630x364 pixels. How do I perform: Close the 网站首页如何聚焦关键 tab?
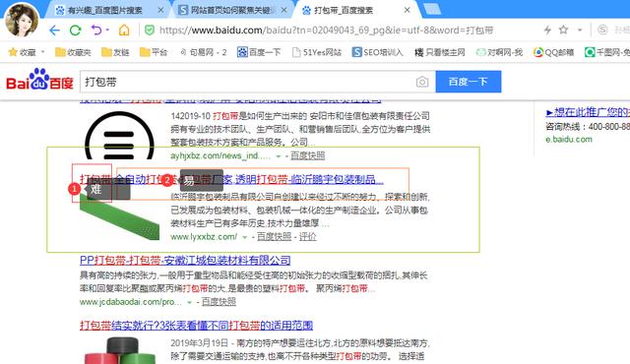[284, 11]
